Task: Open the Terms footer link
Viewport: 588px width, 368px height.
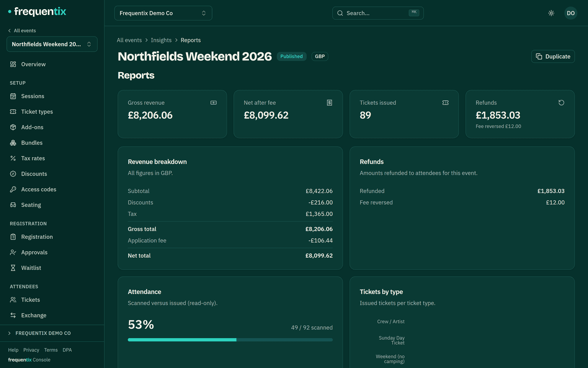Action: 51,350
